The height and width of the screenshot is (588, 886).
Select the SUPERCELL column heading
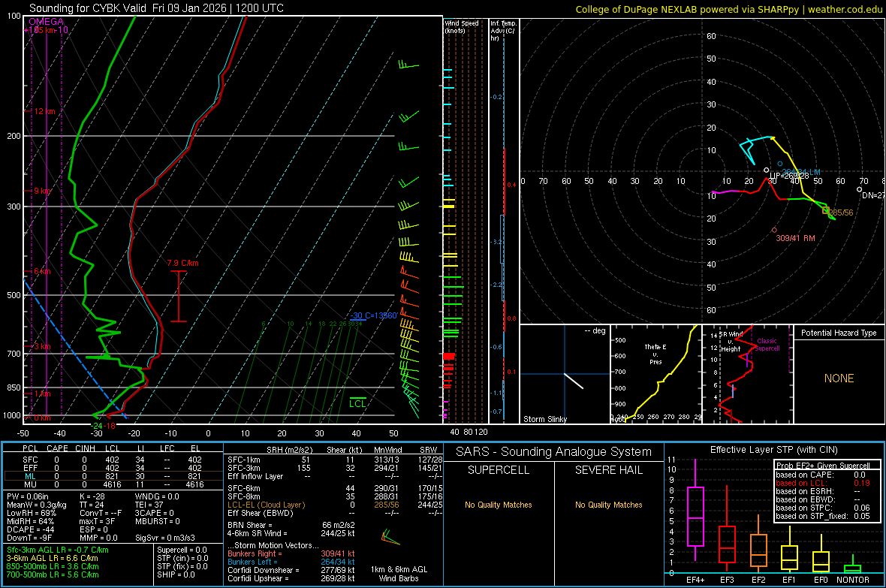(x=499, y=470)
